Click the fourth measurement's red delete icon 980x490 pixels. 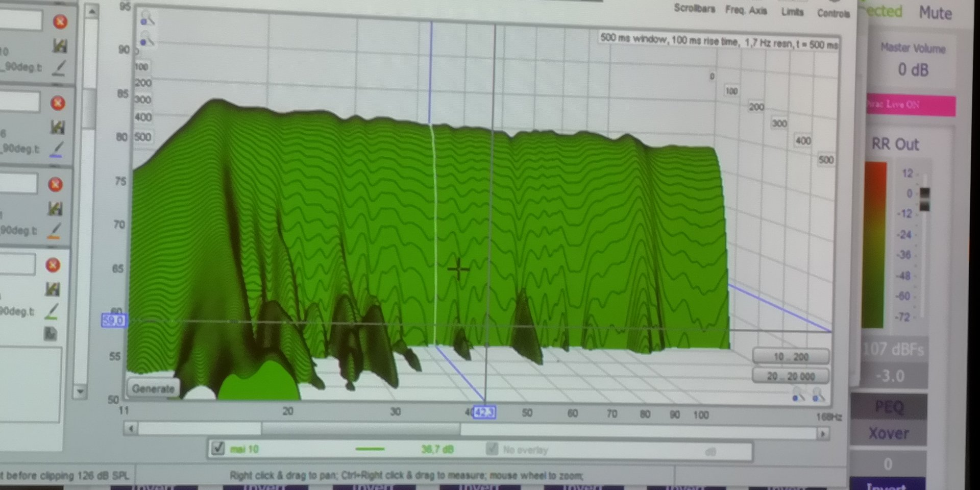click(53, 265)
